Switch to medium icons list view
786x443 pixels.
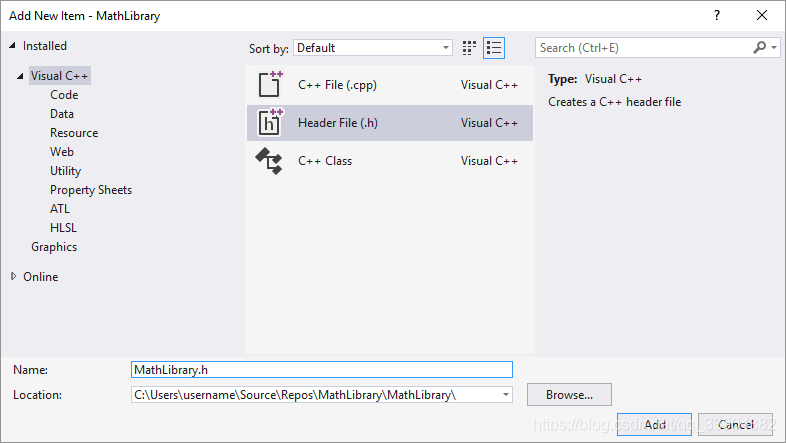[x=494, y=48]
